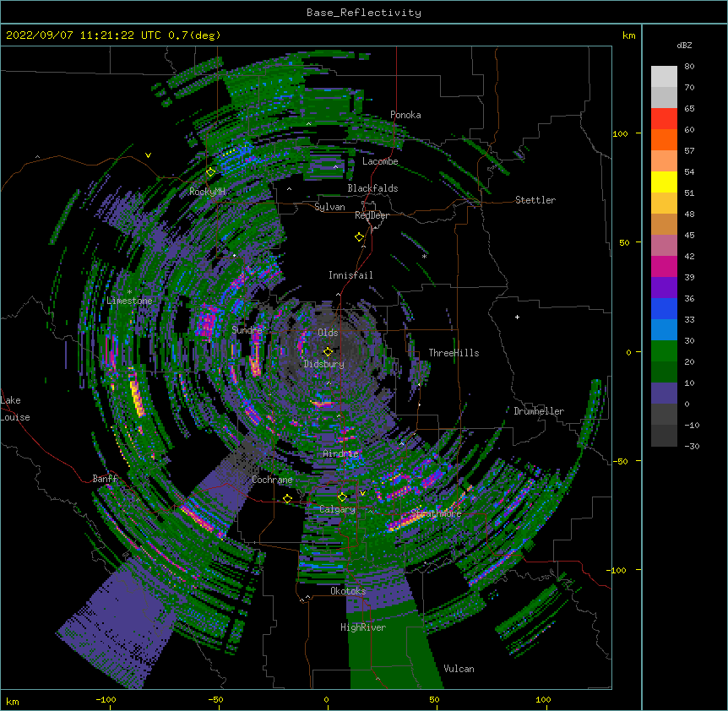Click the white plus marker east of ThreeHills
The width and height of the screenshot is (728, 711).
click(517, 317)
